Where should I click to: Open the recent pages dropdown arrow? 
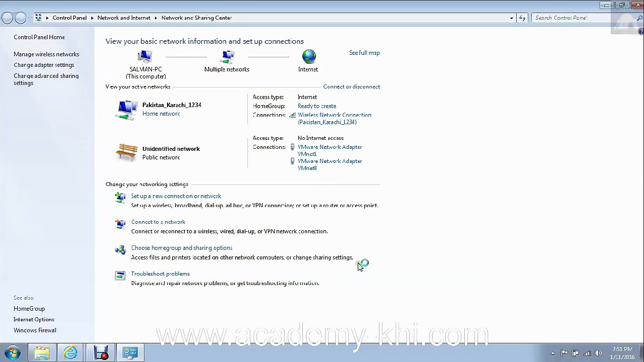click(x=30, y=18)
